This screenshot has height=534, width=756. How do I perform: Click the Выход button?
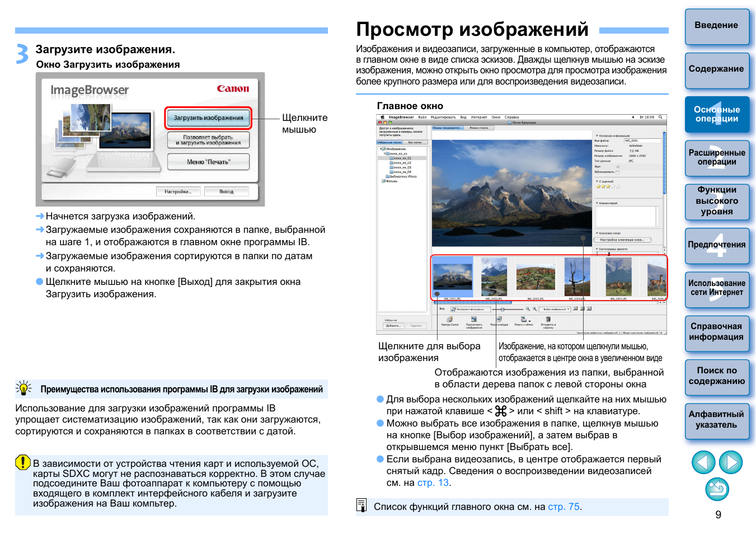point(227,191)
